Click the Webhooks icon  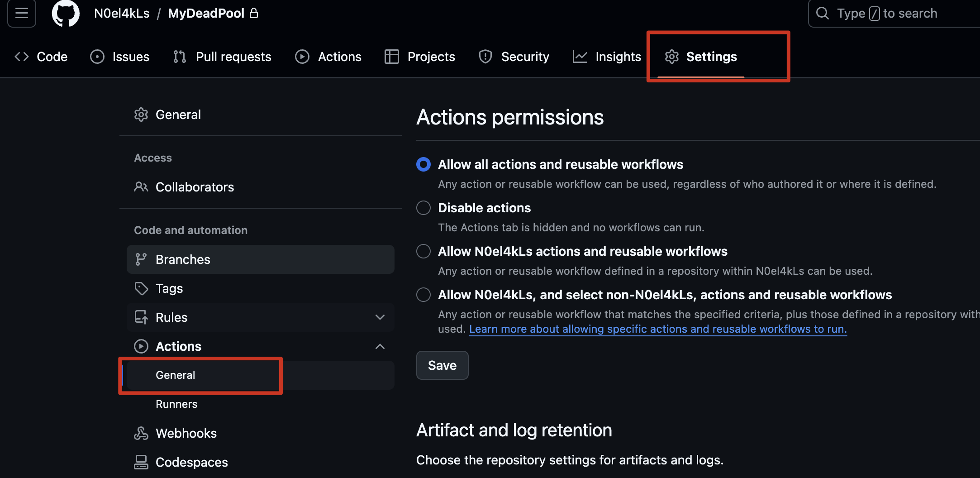(141, 433)
